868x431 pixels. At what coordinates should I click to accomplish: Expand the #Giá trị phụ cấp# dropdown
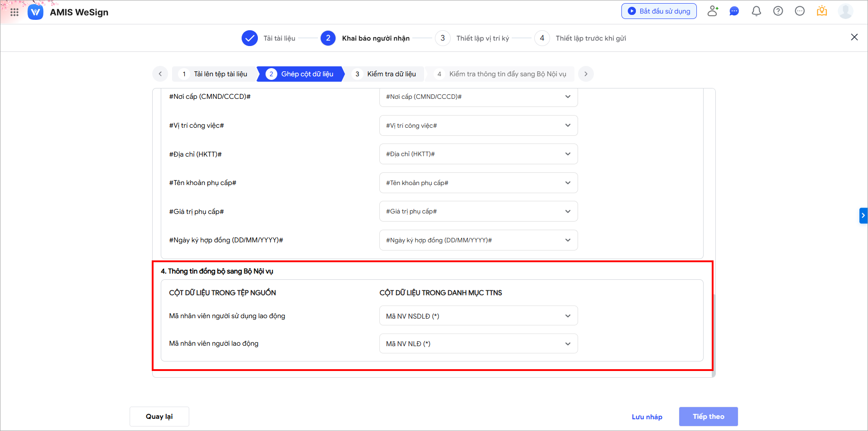tap(478, 211)
